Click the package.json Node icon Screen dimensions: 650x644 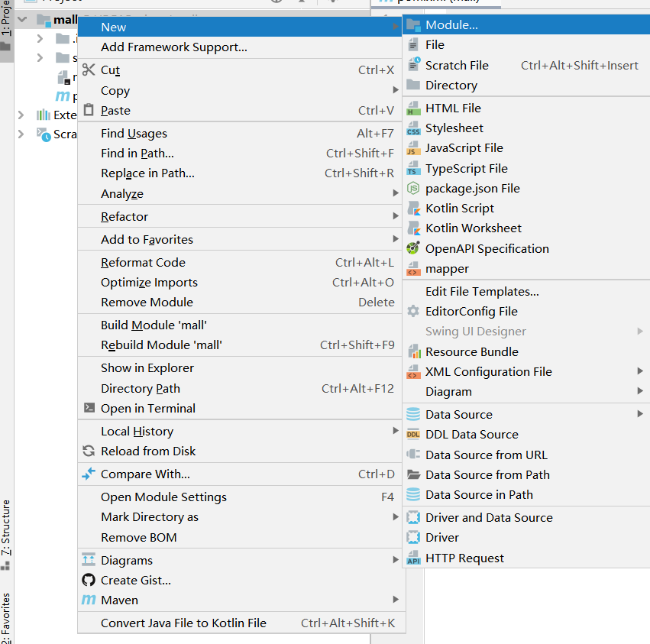[x=413, y=188]
